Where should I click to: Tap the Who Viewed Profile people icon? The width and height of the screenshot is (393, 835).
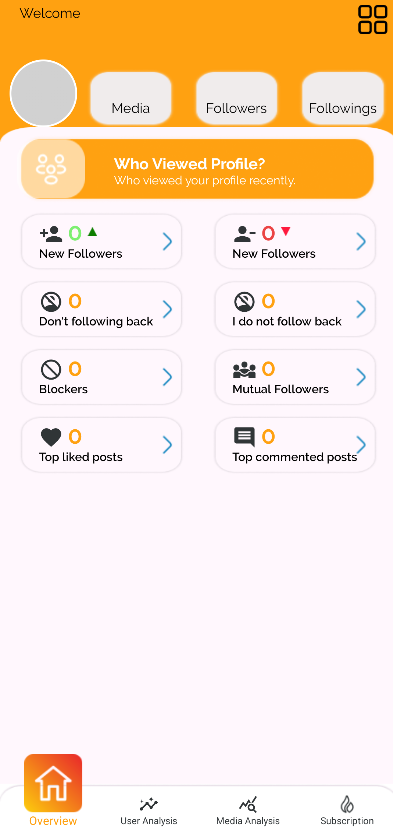click(x=52, y=169)
